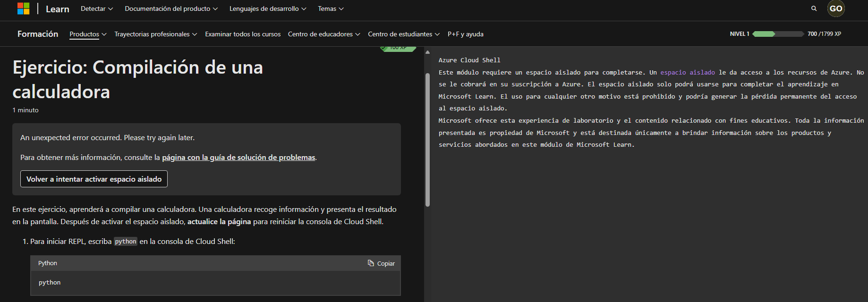Expand the Detectar dropdown menu
The image size is (868, 302).
pos(97,8)
